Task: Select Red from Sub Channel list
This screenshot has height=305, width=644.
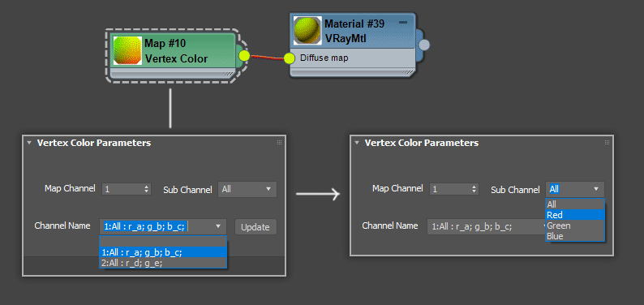Action: (x=575, y=215)
